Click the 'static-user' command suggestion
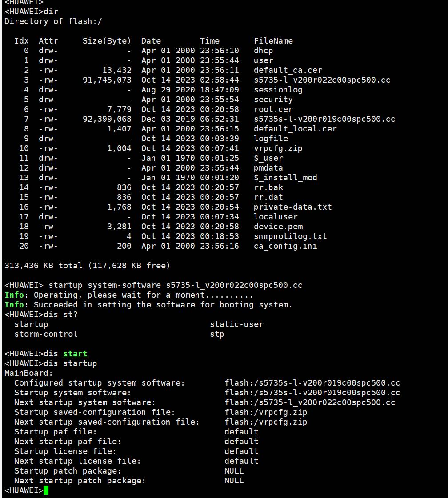Viewport: 448px width, 498px height. tap(237, 324)
